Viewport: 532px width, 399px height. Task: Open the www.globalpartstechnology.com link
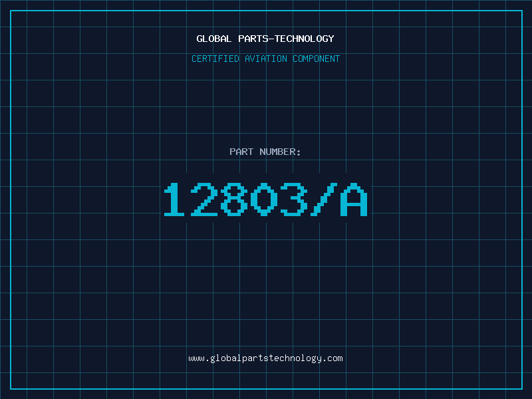click(265, 358)
